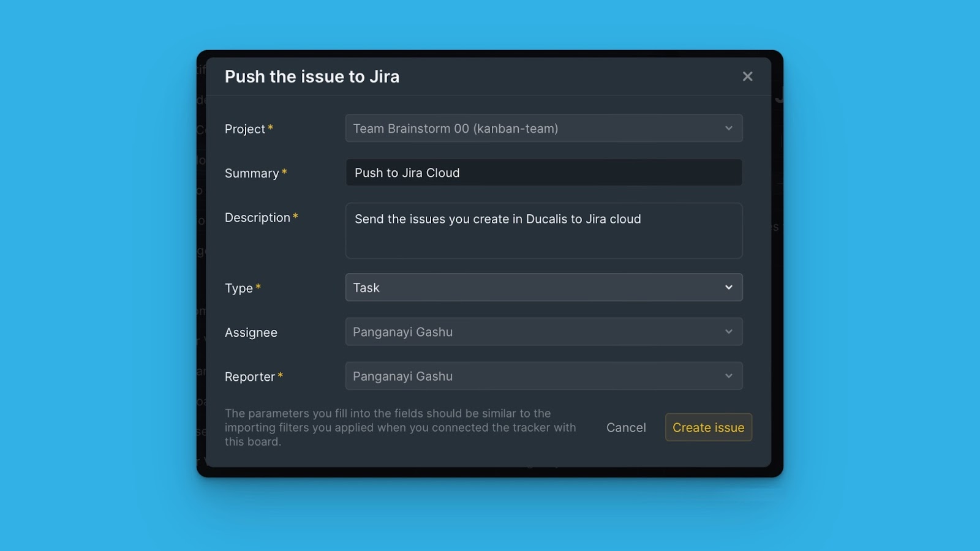
Task: Focus the Summary field with Push to Jira Cloud
Action: point(543,173)
